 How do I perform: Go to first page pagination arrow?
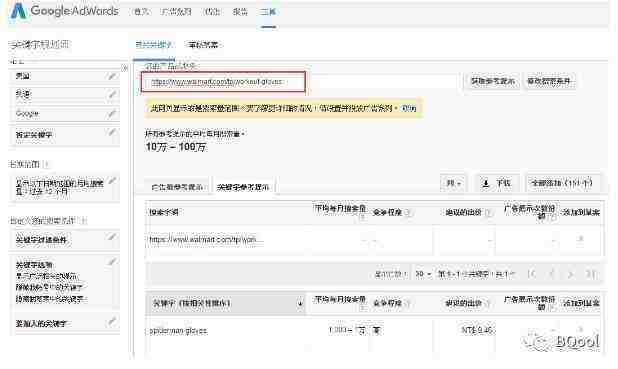click(x=532, y=274)
